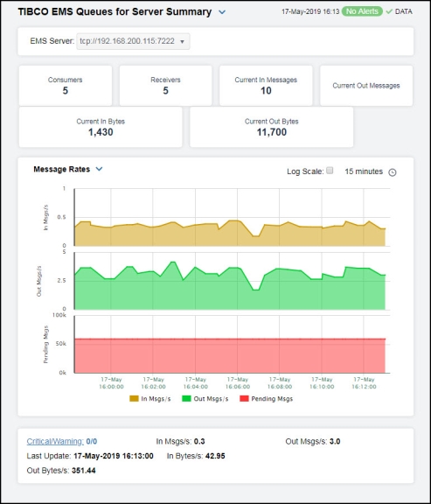Expand the Message Rates chart selector chevron

point(100,169)
